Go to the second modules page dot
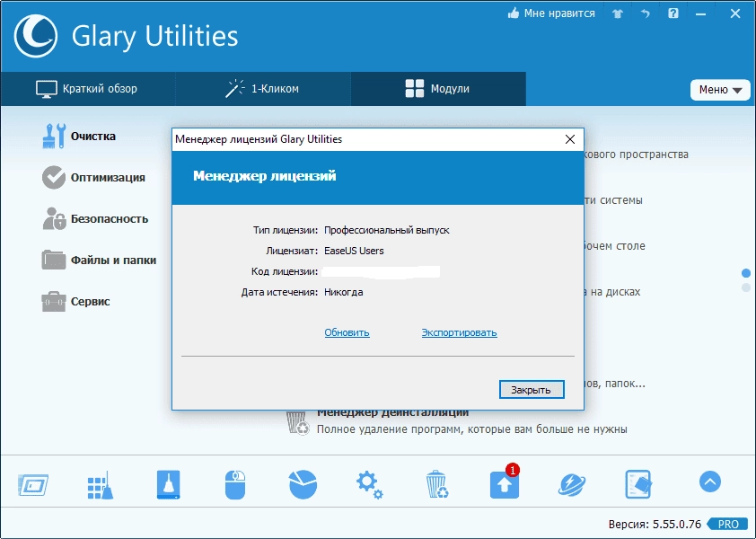This screenshot has width=756, height=539. (746, 287)
